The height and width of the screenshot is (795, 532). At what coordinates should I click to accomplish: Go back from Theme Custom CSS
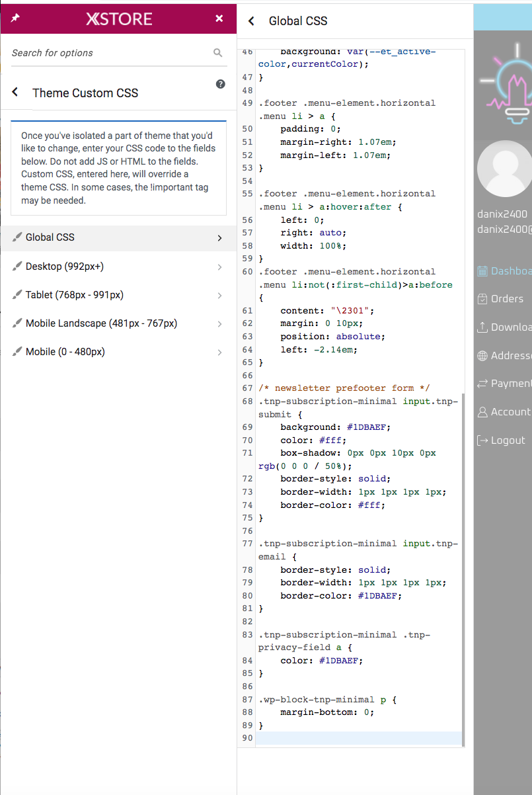pos(15,93)
